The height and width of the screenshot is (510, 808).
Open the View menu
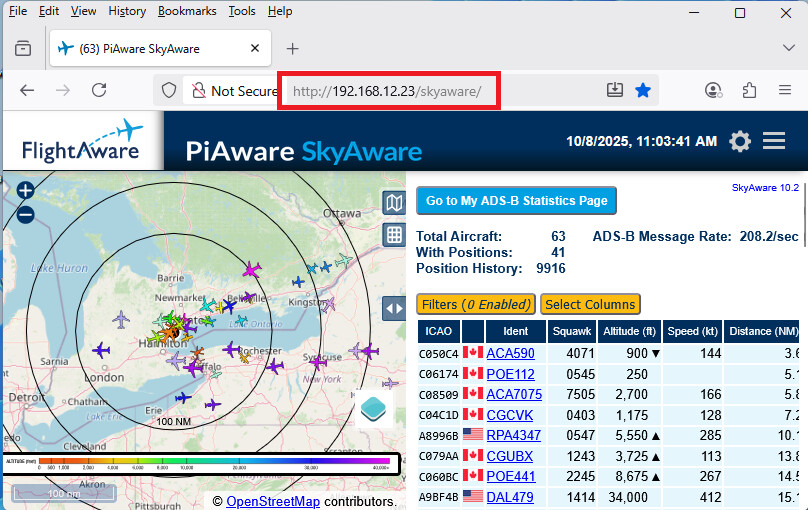click(83, 11)
